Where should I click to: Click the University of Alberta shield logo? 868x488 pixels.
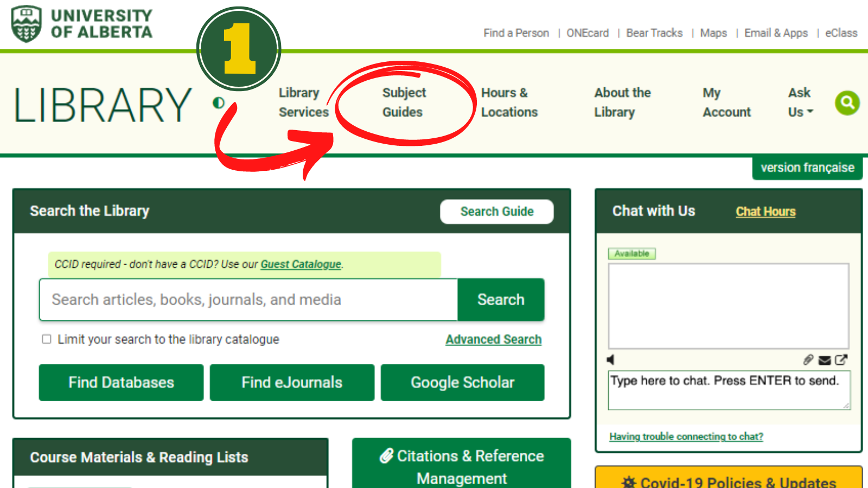click(27, 24)
